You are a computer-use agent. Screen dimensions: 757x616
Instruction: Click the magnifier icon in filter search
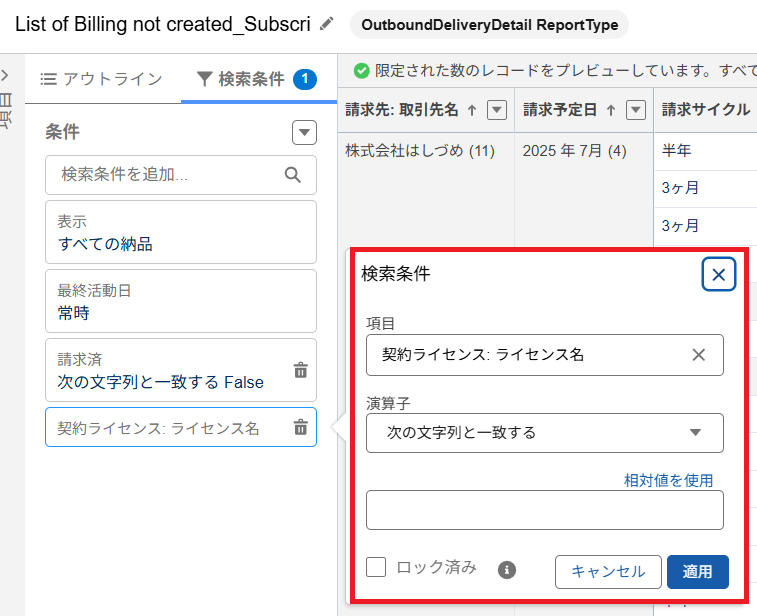coord(293,175)
